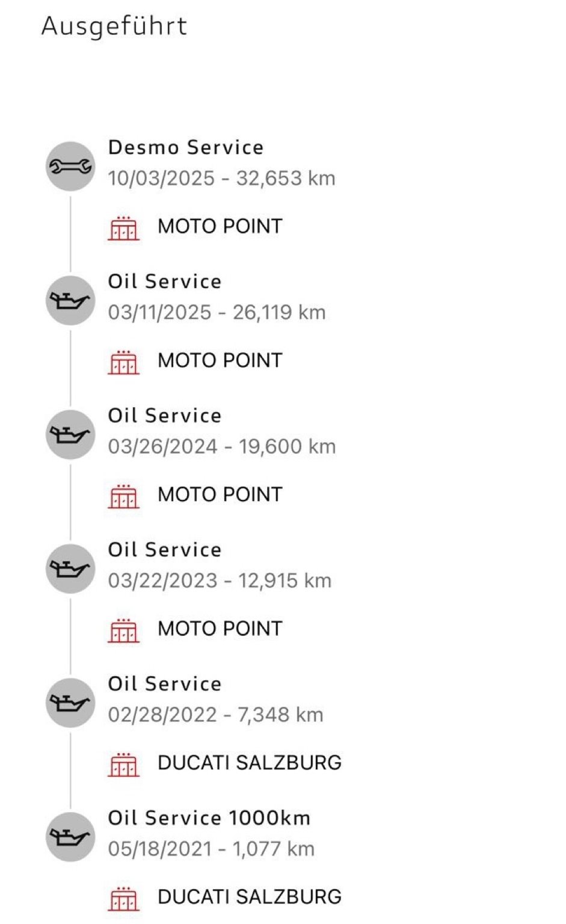Viewport: 566px width, 924px height.
Task: Tap the Ausgeführt section heading
Action: (114, 26)
